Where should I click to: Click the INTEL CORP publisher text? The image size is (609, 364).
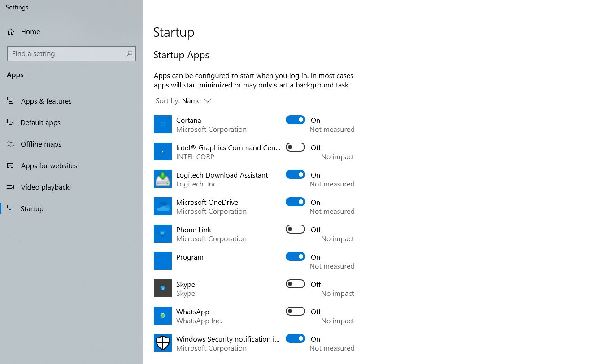click(195, 157)
